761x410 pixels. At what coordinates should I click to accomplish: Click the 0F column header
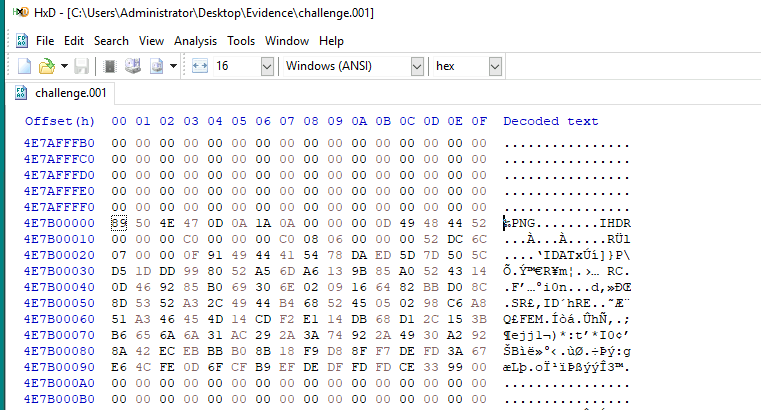pyautogui.click(x=479, y=121)
